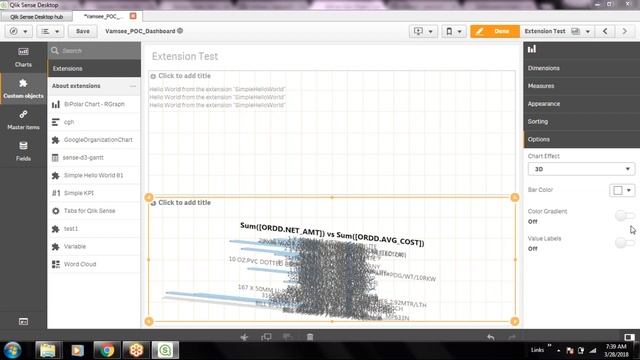Image resolution: width=640 pixels, height=360 pixels.
Task: Click the Extension Test sheet title
Action: click(x=185, y=56)
